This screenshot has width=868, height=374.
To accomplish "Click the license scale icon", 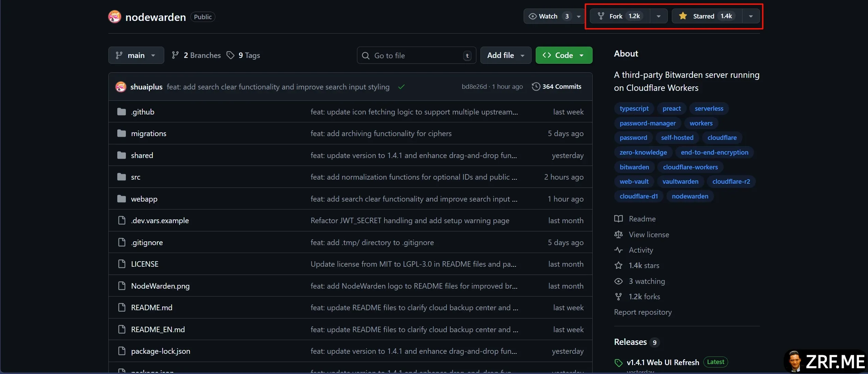I will pos(618,234).
